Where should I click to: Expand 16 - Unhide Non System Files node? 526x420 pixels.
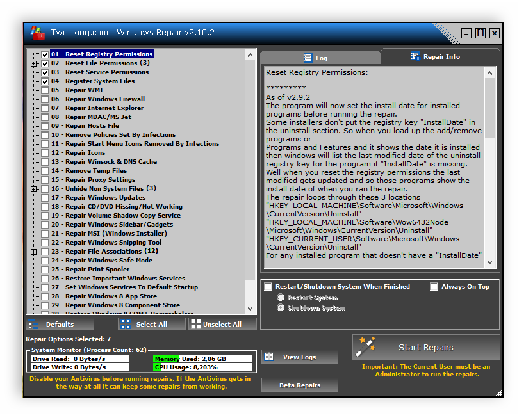(33, 189)
